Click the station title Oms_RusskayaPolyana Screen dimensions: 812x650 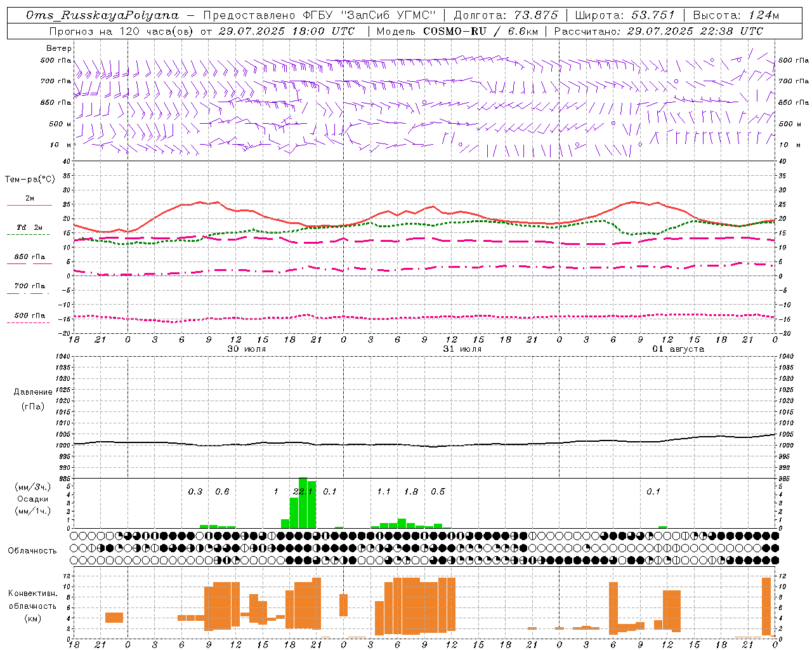point(102,15)
